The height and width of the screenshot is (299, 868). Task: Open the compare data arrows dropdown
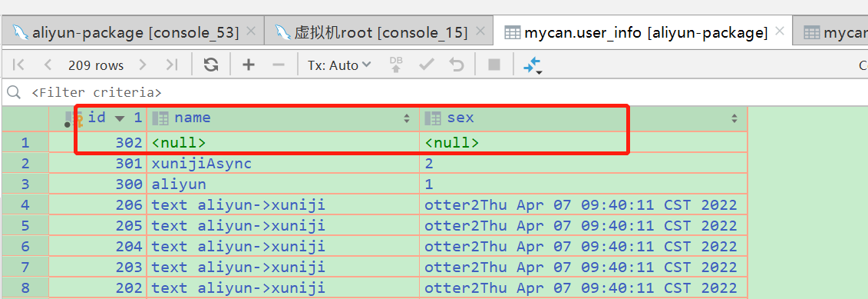(533, 65)
